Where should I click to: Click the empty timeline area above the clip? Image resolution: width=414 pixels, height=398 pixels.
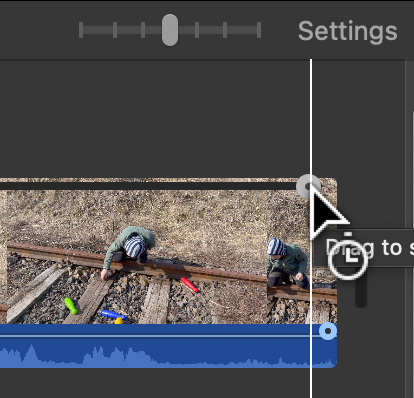[x=153, y=118]
